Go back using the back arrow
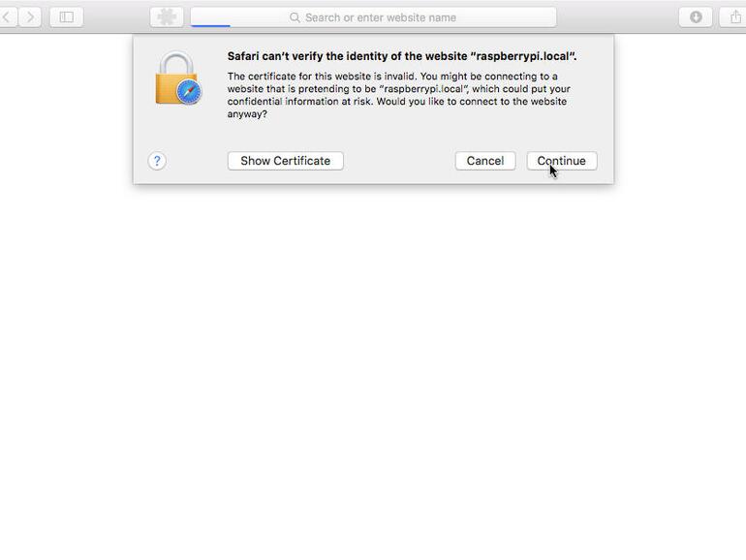This screenshot has width=746, height=560. click(x=8, y=17)
